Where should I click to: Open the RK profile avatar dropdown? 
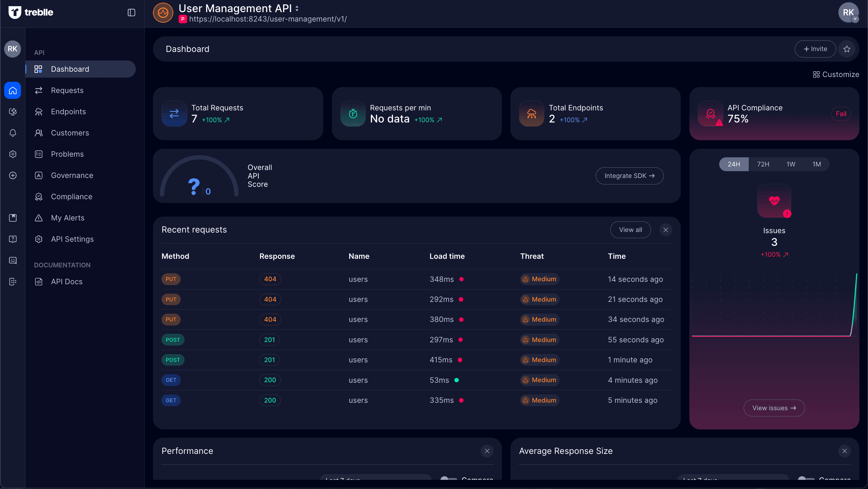[x=849, y=12]
